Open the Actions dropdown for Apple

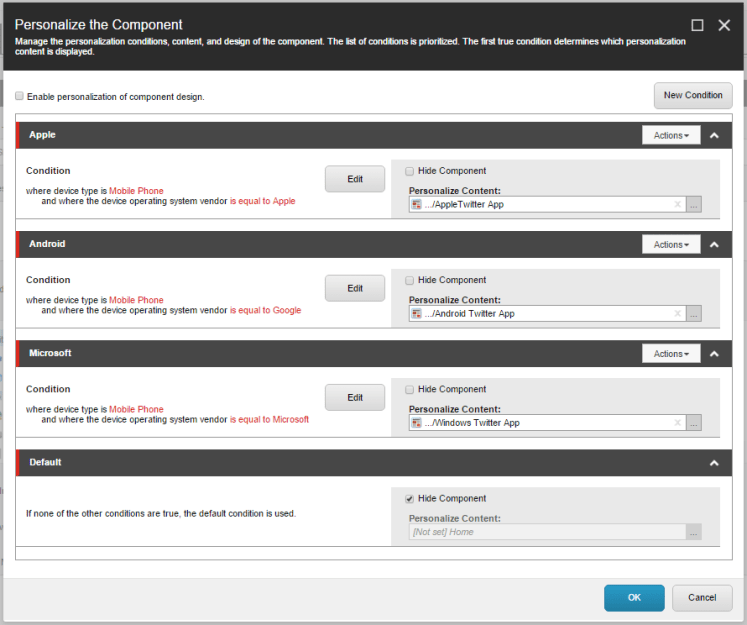click(x=671, y=135)
